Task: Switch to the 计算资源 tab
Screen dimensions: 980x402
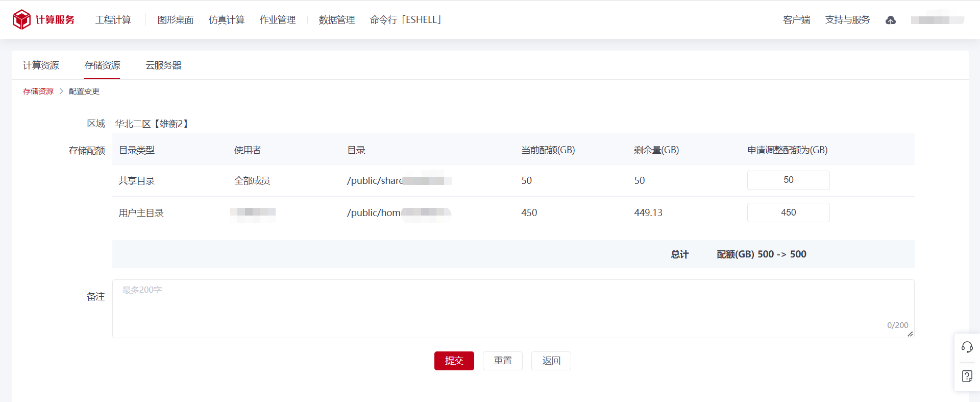Action: (41, 65)
